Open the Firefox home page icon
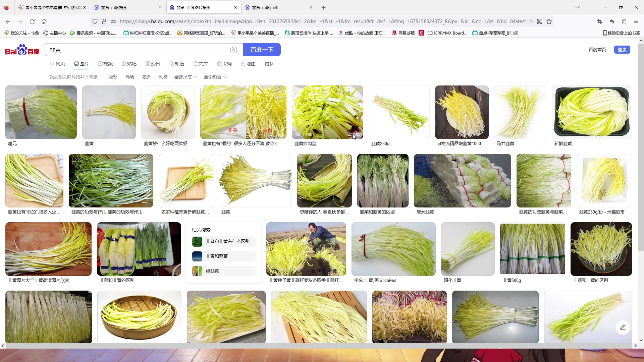The height and width of the screenshot is (362, 644). [44, 22]
